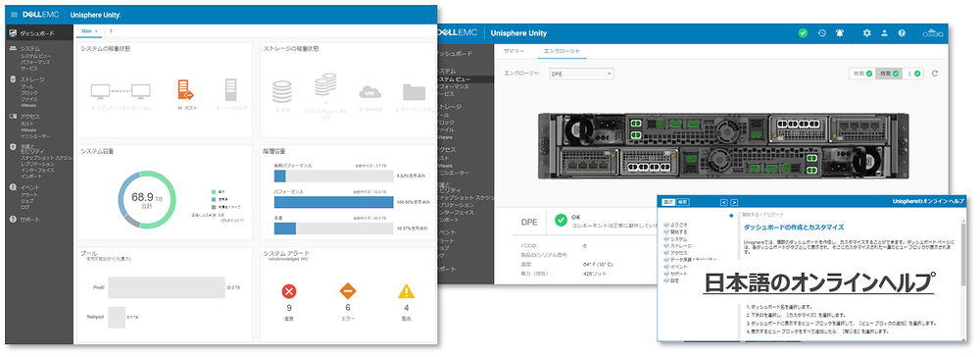Click the ファイル システム folder icon
Screen dimensions: 980x357
[x=415, y=92]
